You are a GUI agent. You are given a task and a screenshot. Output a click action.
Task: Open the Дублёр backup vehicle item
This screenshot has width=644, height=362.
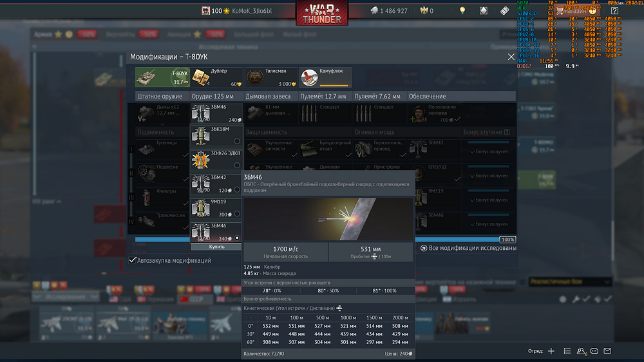216,77
